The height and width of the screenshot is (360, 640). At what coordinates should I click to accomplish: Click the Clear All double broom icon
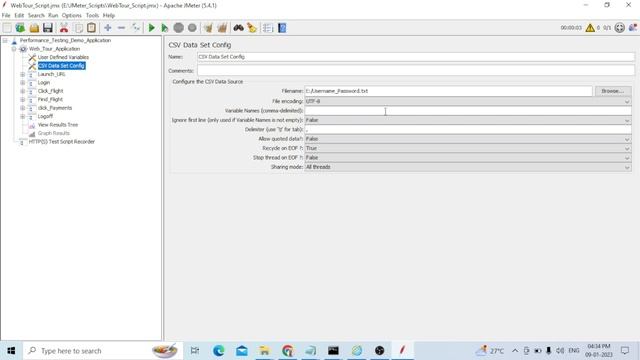click(222, 28)
